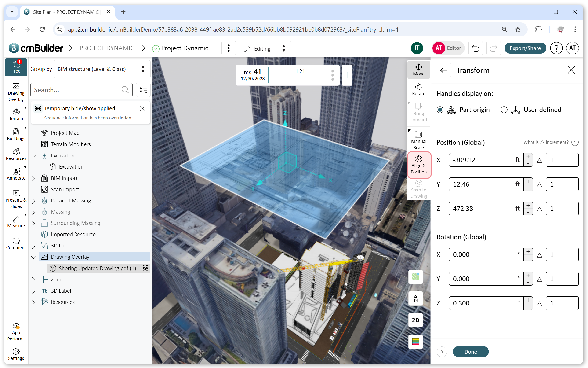
Task: Open tree filter list options
Action: coord(143,90)
